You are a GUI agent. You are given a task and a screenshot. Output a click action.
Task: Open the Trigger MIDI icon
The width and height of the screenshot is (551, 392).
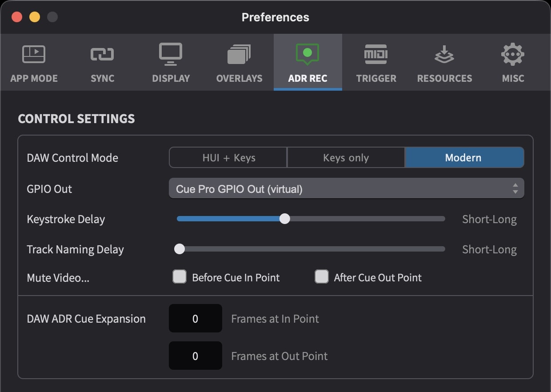point(376,54)
